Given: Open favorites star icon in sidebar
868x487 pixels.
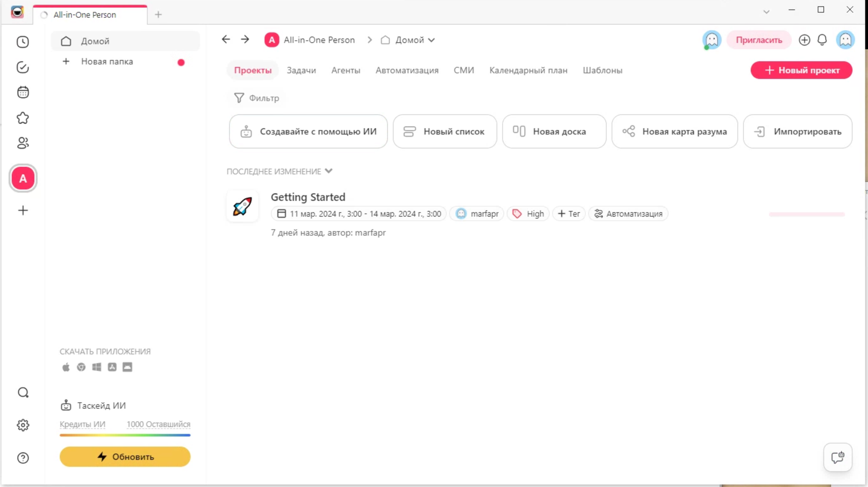Looking at the screenshot, I should (23, 118).
